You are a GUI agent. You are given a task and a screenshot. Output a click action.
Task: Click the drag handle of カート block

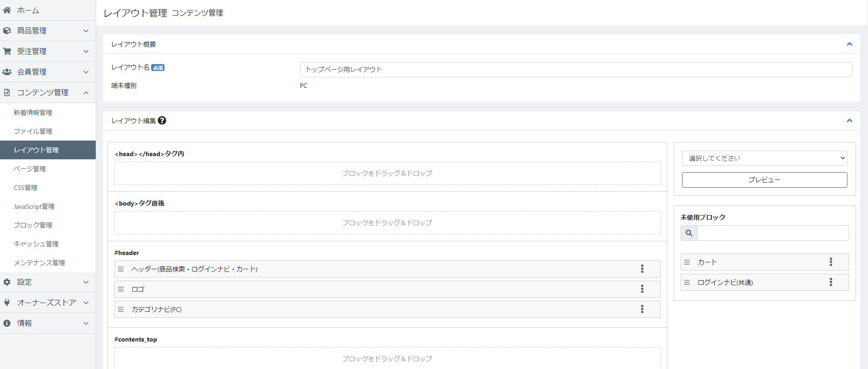(687, 262)
